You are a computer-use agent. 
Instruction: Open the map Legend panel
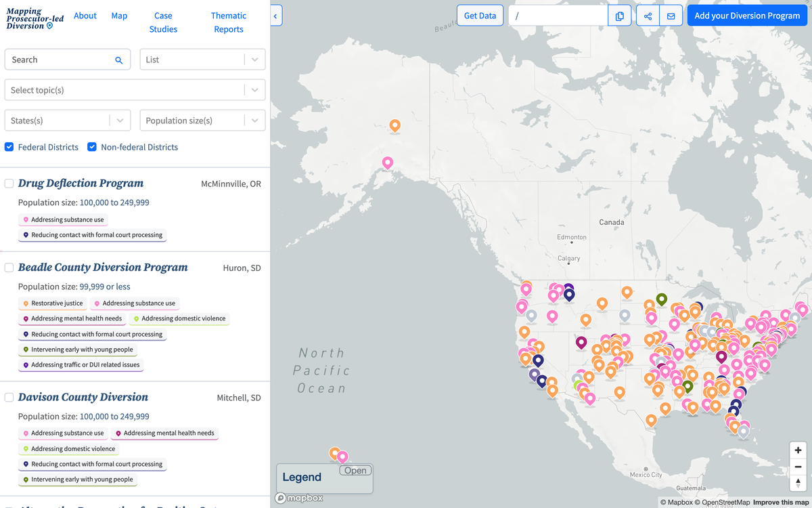[x=355, y=471]
